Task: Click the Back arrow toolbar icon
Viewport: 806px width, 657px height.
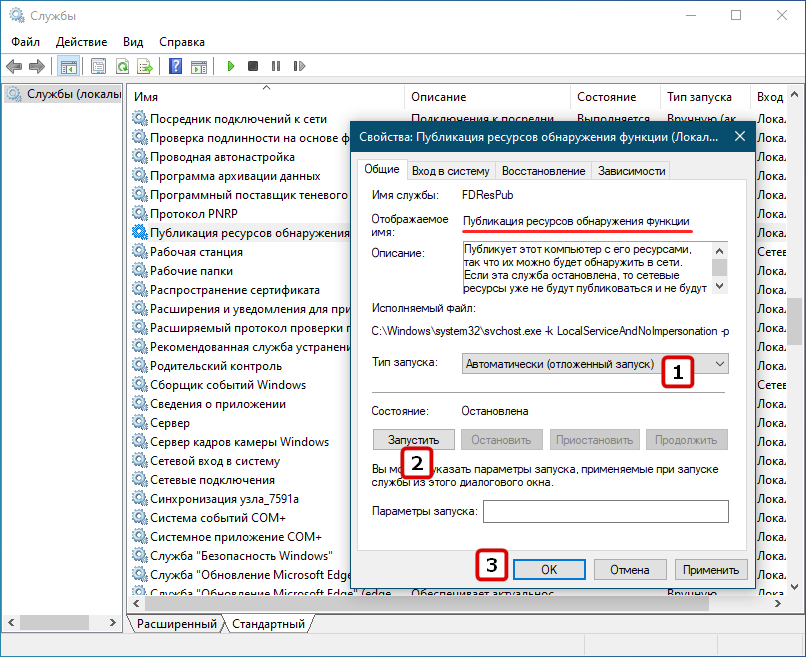Action: tap(14, 66)
